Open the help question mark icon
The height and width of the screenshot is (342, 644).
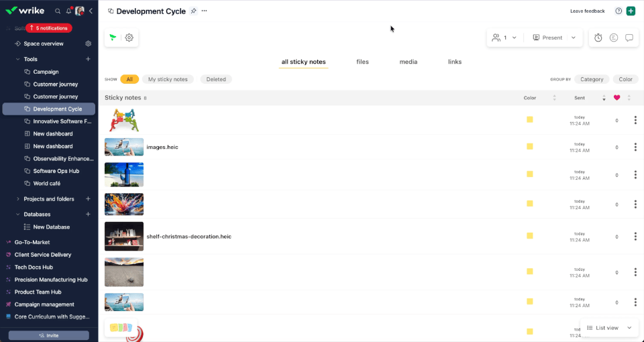(x=619, y=11)
